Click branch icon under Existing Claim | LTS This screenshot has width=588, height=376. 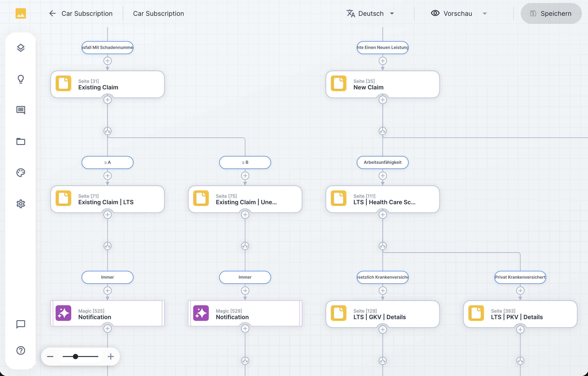pos(108,246)
